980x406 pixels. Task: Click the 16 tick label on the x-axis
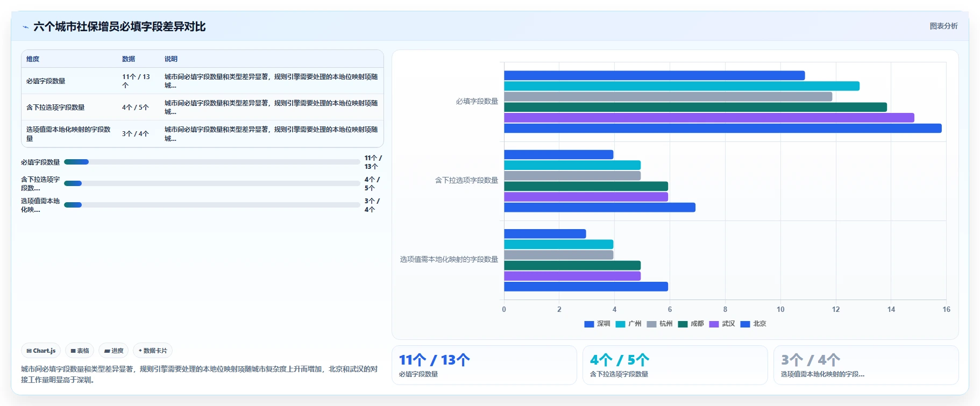click(946, 309)
